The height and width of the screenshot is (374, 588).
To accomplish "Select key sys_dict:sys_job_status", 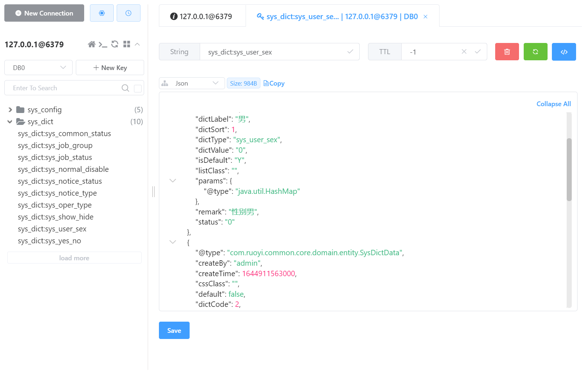I will [x=55, y=157].
